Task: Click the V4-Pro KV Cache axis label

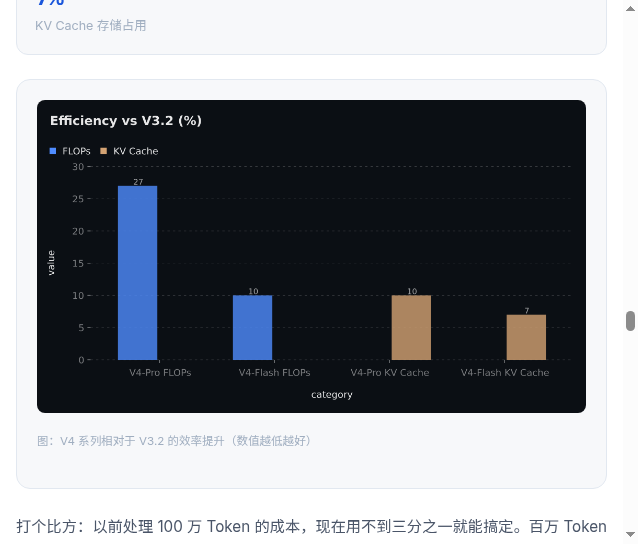Action: point(389,373)
